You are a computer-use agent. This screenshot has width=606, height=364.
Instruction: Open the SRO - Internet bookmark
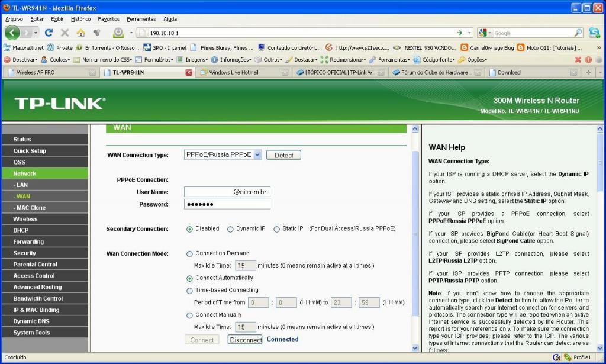pos(165,47)
